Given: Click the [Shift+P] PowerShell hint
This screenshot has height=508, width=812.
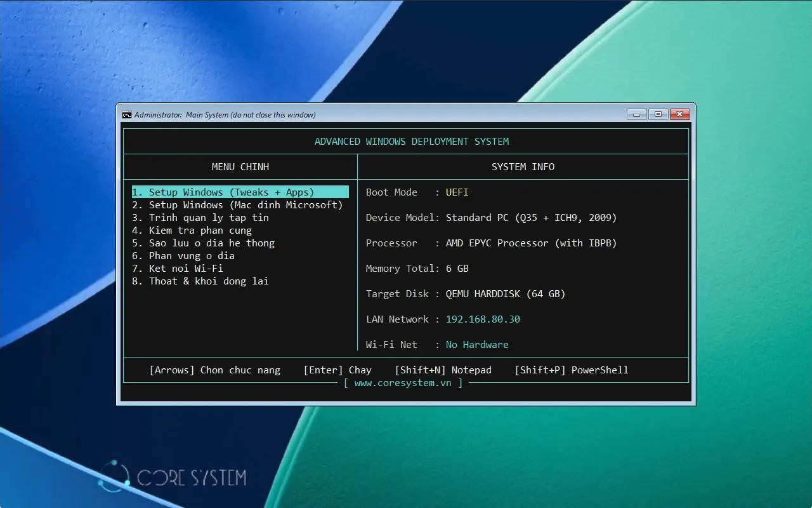Looking at the screenshot, I should click(x=572, y=370).
